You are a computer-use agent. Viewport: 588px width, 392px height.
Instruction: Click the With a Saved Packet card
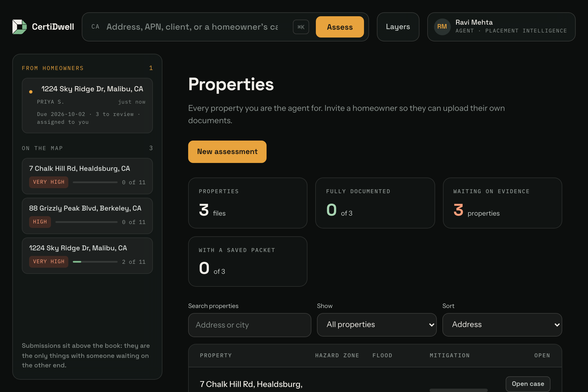click(248, 262)
